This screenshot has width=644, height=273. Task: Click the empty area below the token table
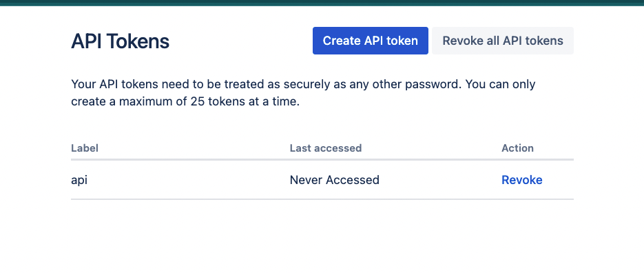[322, 236]
